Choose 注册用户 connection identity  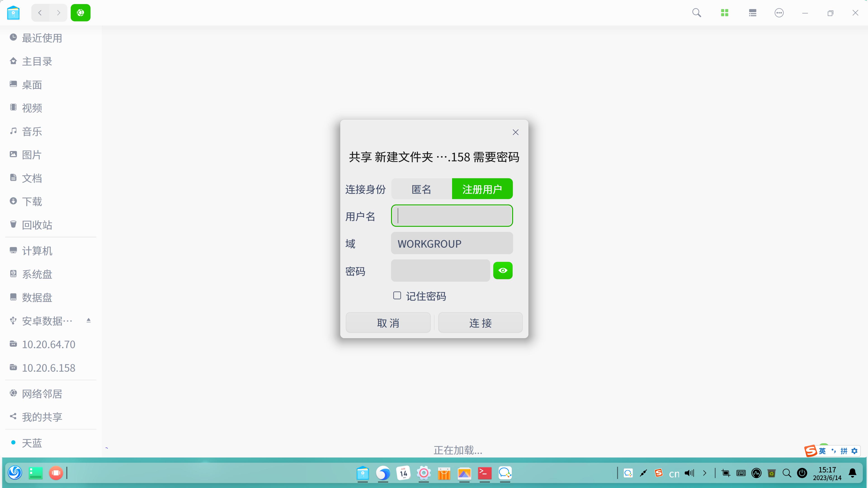click(x=482, y=189)
